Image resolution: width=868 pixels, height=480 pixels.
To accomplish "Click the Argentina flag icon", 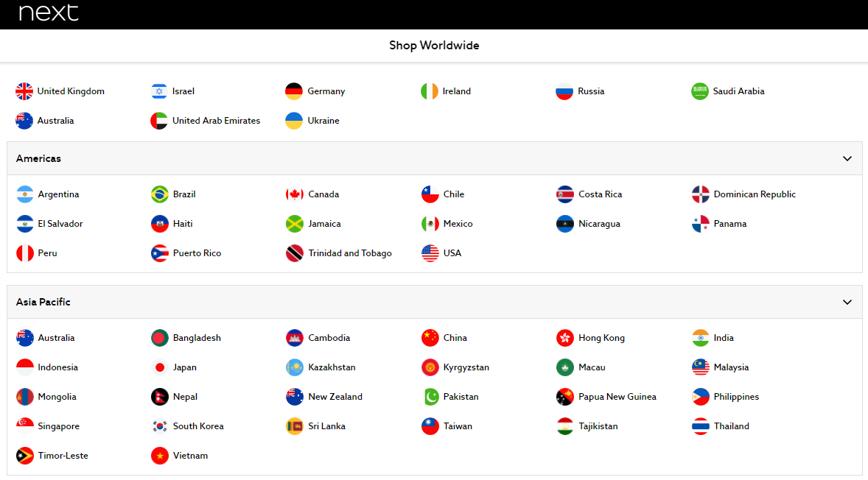I will click(25, 194).
